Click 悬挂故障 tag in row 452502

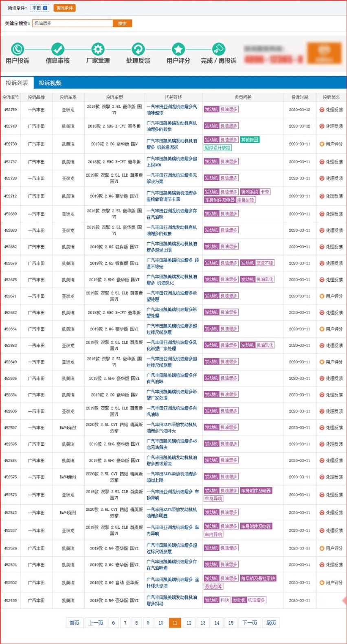(213, 587)
